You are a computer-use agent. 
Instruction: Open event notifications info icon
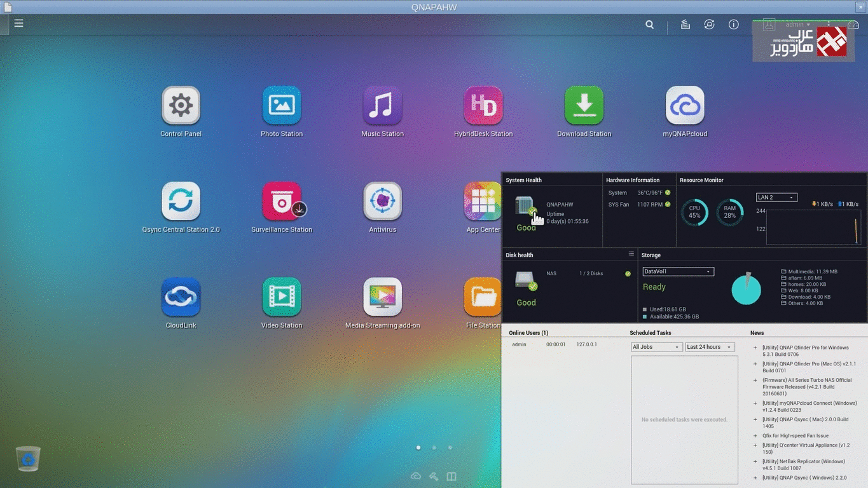733,25
